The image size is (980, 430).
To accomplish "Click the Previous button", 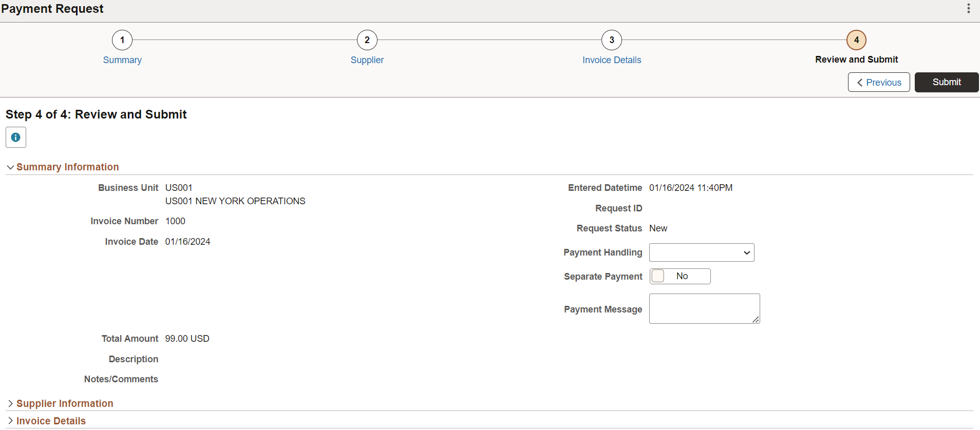I will (879, 82).
